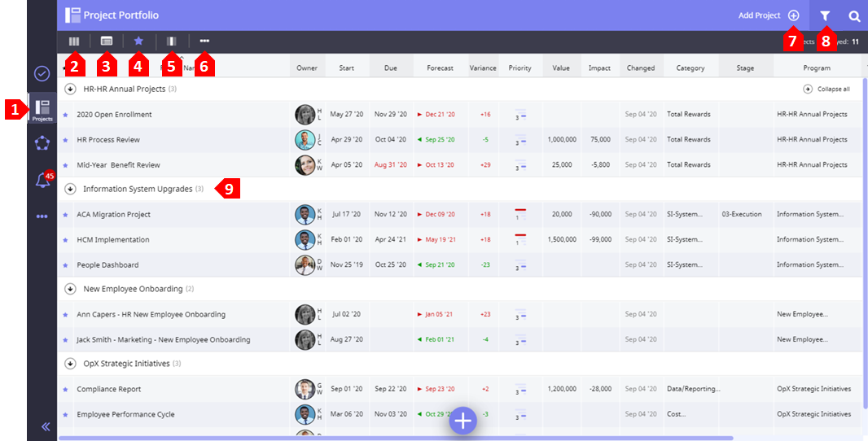Click the card layout toolbar icon
This screenshot has width=868, height=441.
(x=107, y=41)
